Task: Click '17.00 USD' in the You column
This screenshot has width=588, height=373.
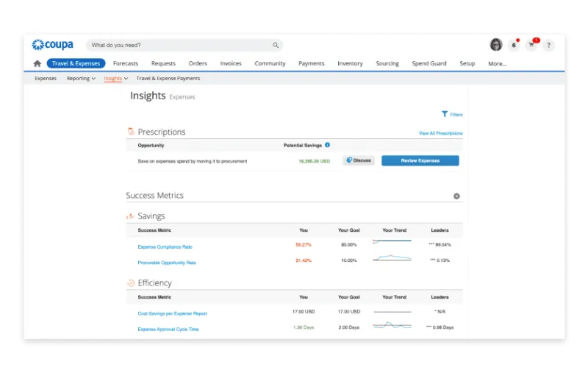Action: point(304,311)
